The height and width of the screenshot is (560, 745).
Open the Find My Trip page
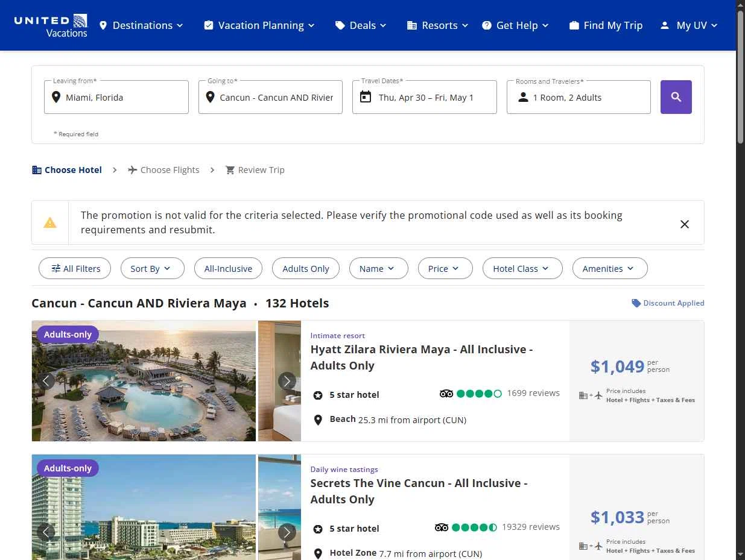(x=606, y=25)
